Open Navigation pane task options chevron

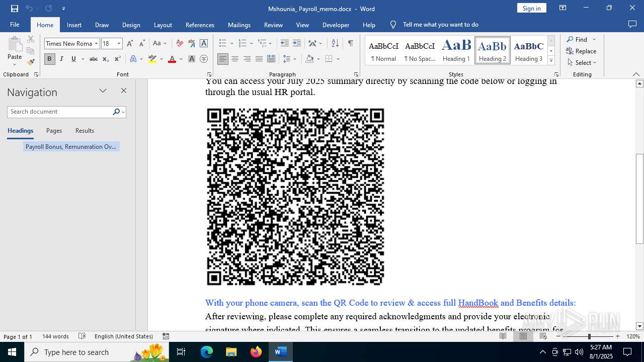[103, 91]
